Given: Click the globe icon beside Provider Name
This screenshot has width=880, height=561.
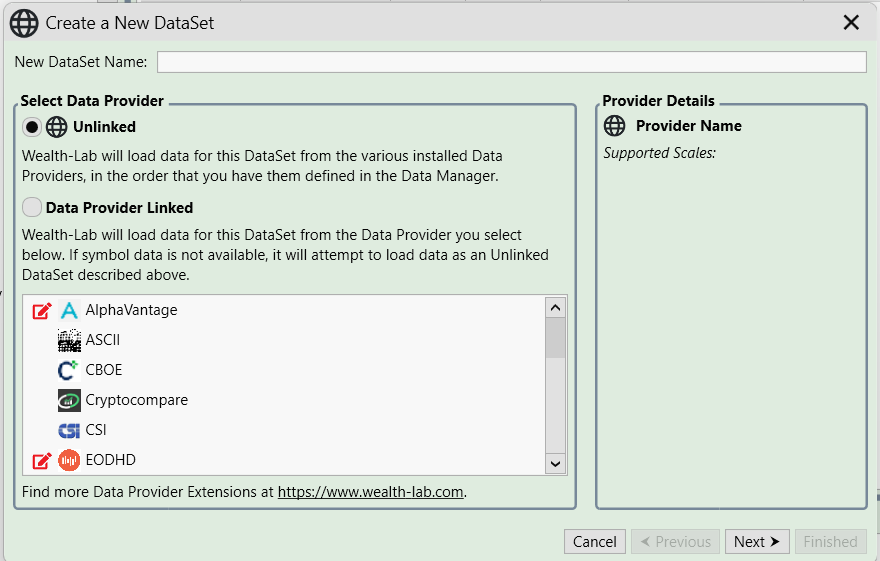Looking at the screenshot, I should tap(614, 126).
